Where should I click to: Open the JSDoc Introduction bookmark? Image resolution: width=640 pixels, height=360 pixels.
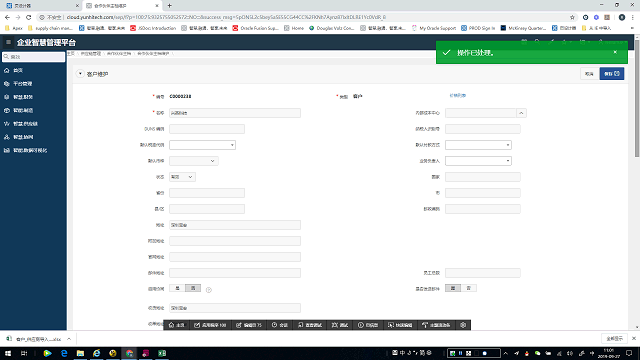(x=153, y=28)
